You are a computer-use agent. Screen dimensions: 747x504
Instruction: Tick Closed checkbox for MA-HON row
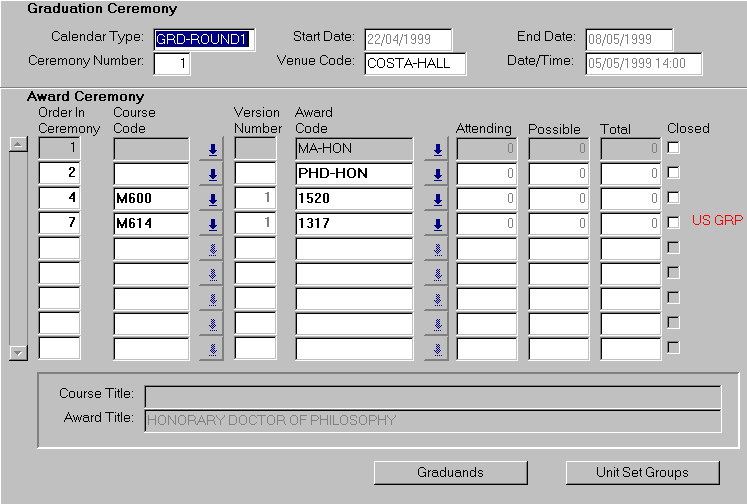pos(674,148)
